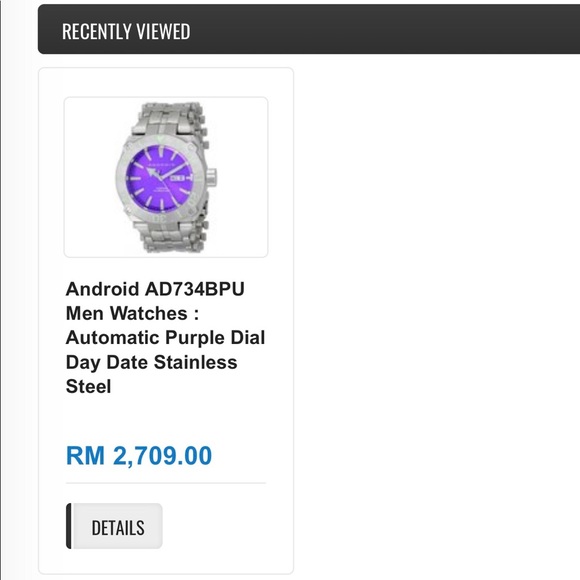Click the day-date window on the watch dial
Viewport: 580px width, 580px height.
[x=177, y=178]
